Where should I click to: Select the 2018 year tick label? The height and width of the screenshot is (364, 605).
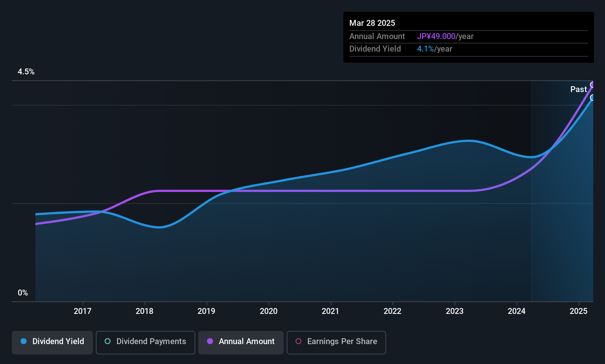coord(144,311)
